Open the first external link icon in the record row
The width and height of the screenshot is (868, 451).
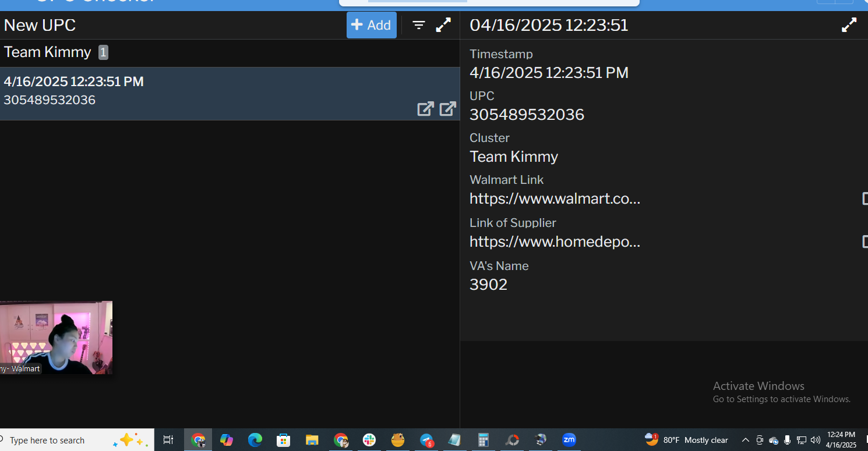pos(425,109)
